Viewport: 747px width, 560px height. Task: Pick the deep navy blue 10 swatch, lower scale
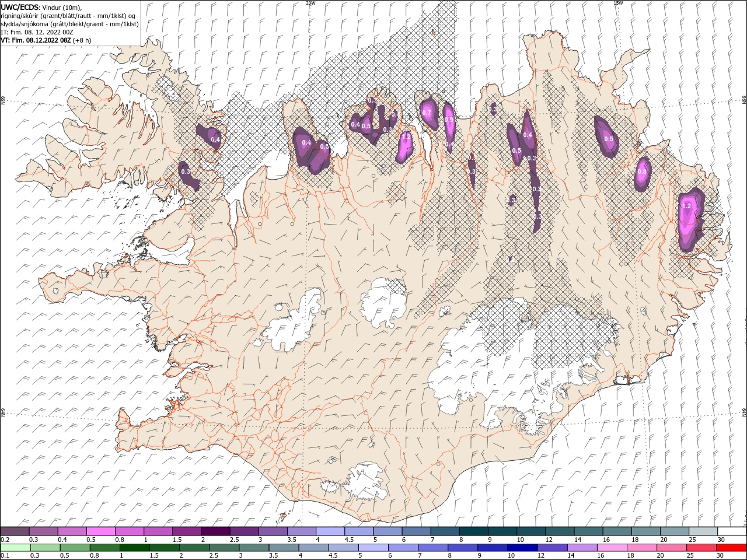(x=522, y=548)
